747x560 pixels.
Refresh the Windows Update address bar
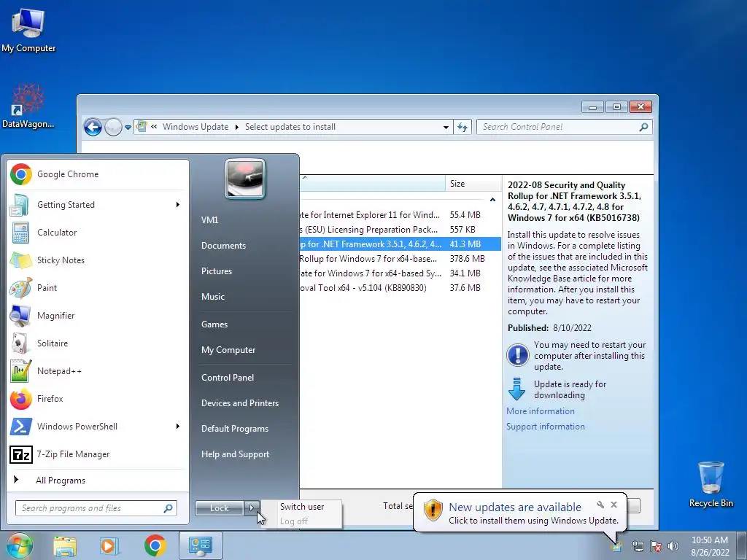(x=462, y=127)
